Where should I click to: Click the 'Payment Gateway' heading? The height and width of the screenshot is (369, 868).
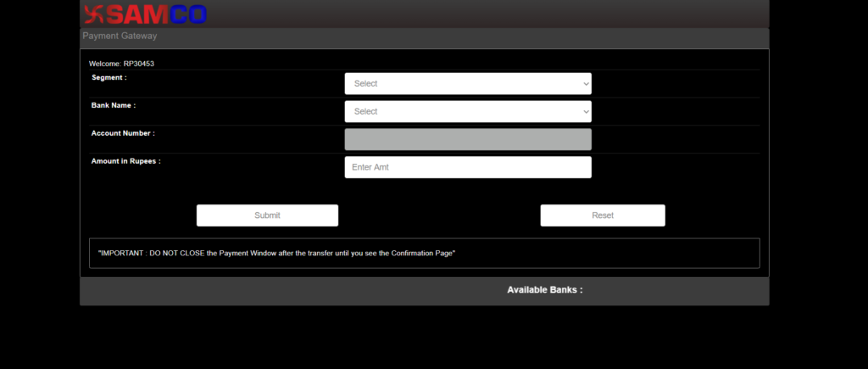(x=120, y=36)
